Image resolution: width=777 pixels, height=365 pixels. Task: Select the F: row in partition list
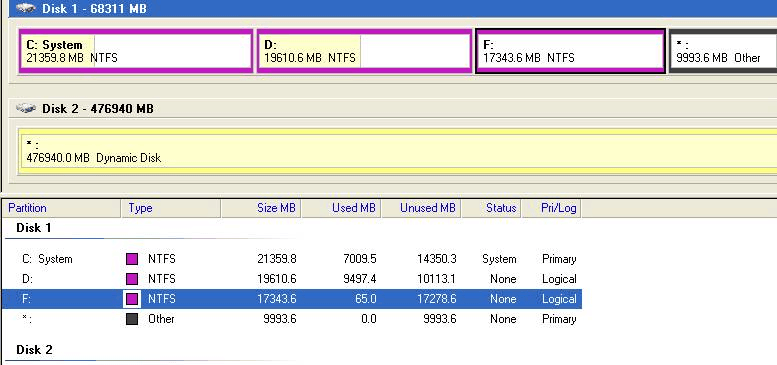coord(292,299)
